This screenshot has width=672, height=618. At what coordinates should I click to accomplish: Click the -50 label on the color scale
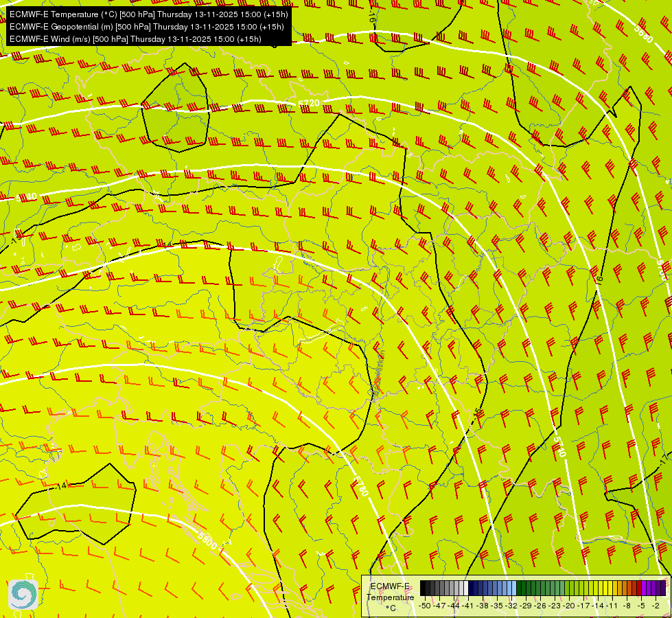coord(425,606)
